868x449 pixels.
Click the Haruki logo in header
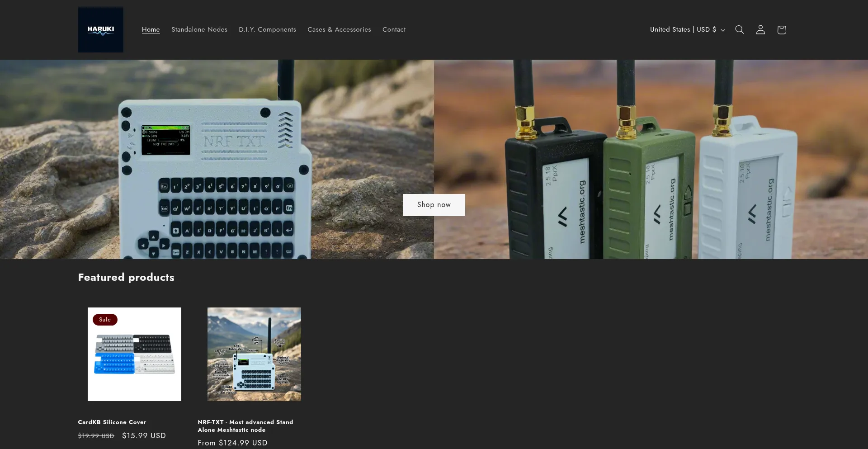(100, 30)
